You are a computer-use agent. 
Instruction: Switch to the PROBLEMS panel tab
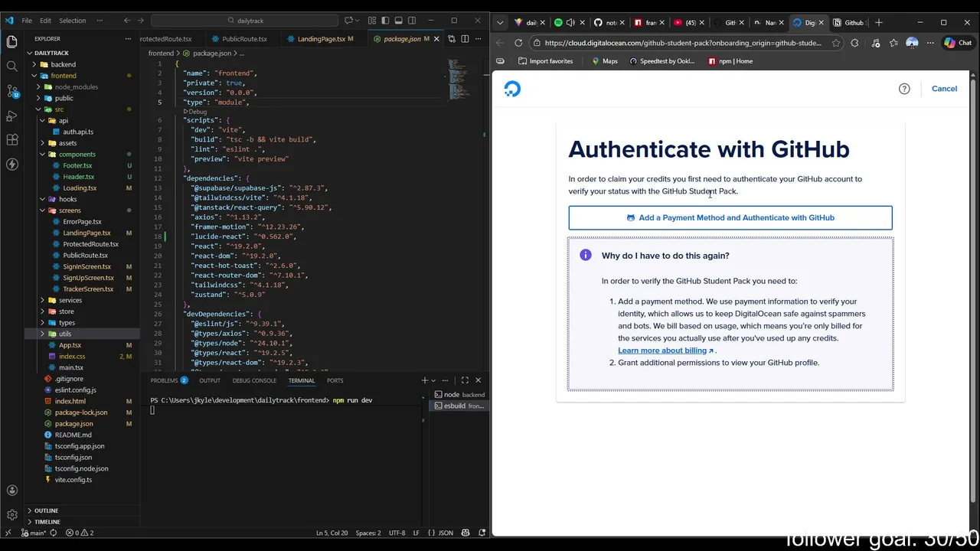coord(168,380)
